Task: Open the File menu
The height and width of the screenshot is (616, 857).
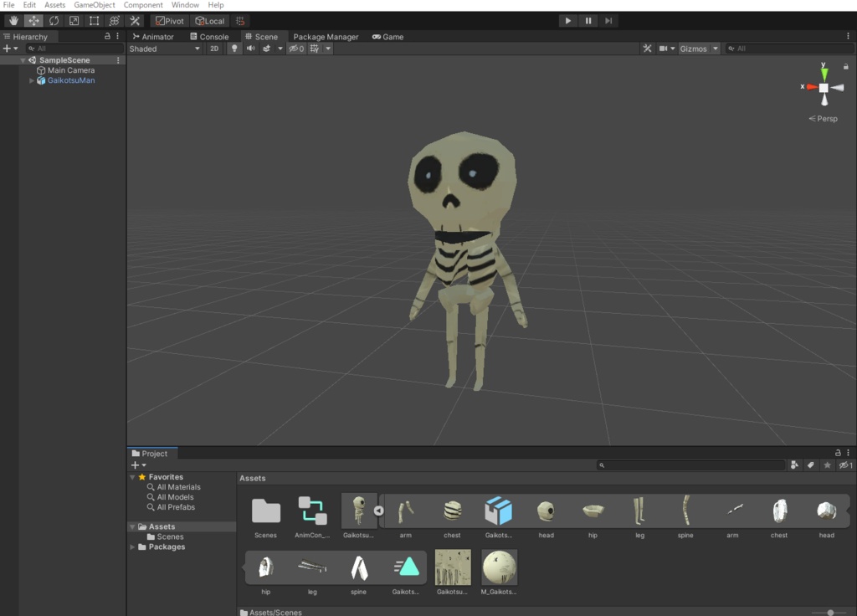Action: pyautogui.click(x=8, y=5)
